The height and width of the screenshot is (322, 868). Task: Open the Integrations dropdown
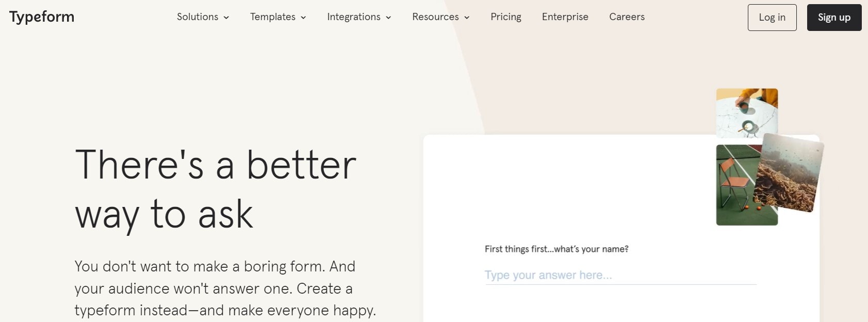click(x=354, y=17)
